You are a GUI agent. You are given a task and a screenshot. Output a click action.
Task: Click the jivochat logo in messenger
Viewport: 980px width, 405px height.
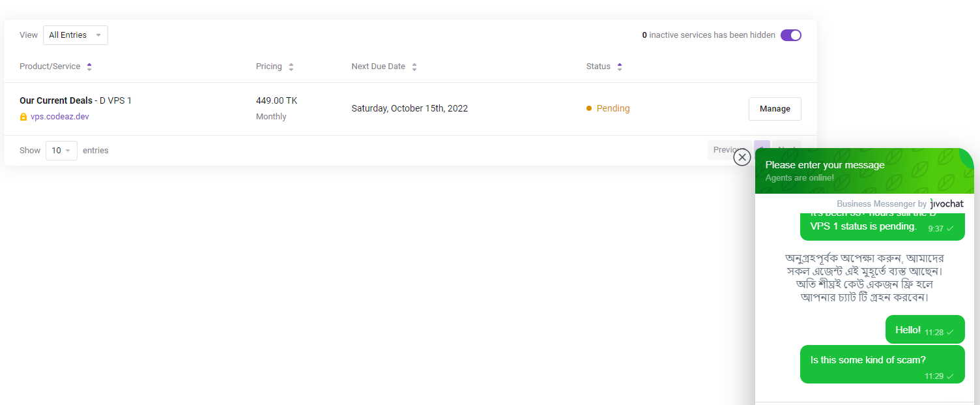tap(947, 204)
